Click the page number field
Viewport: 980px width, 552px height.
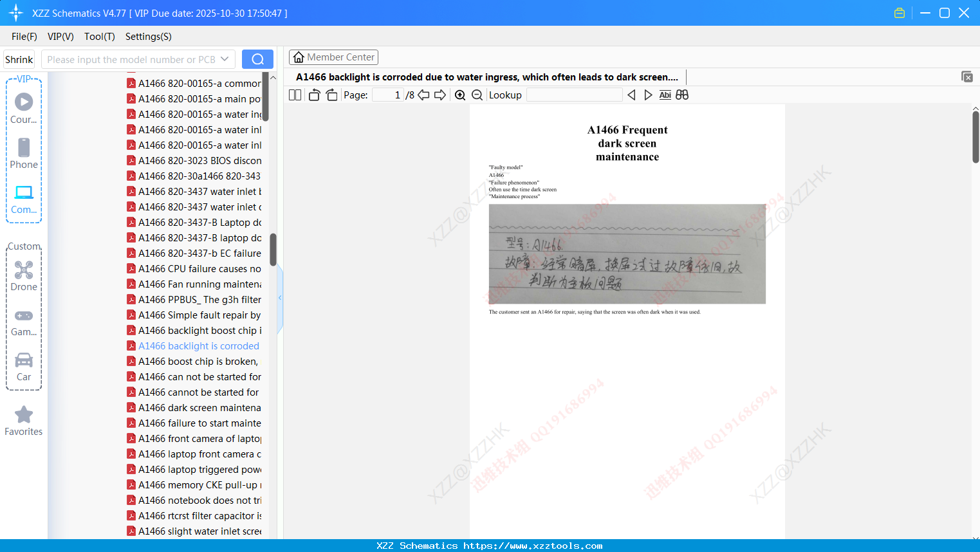[x=388, y=95]
